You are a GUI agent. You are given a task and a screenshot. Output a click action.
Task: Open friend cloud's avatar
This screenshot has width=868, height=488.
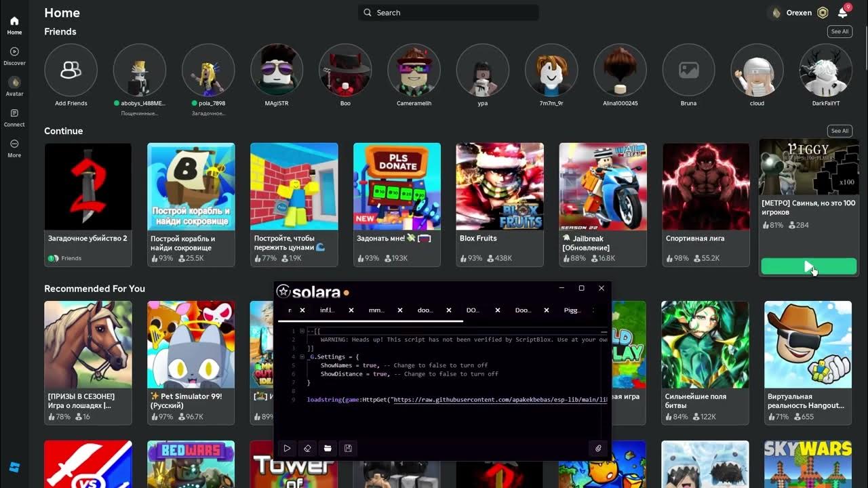click(x=757, y=70)
